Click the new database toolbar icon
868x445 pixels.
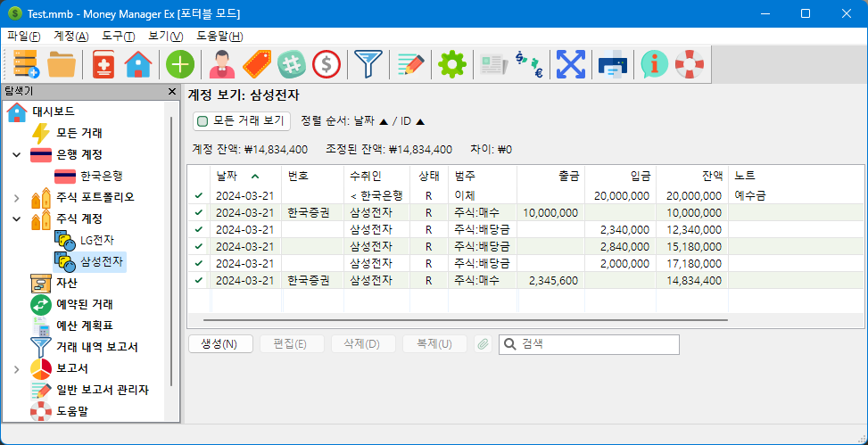pyautogui.click(x=26, y=64)
